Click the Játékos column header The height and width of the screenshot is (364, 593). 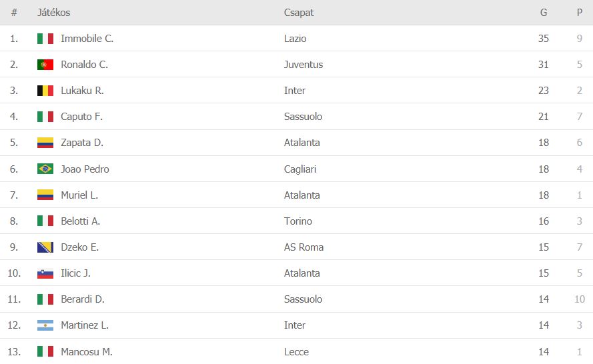coord(54,13)
